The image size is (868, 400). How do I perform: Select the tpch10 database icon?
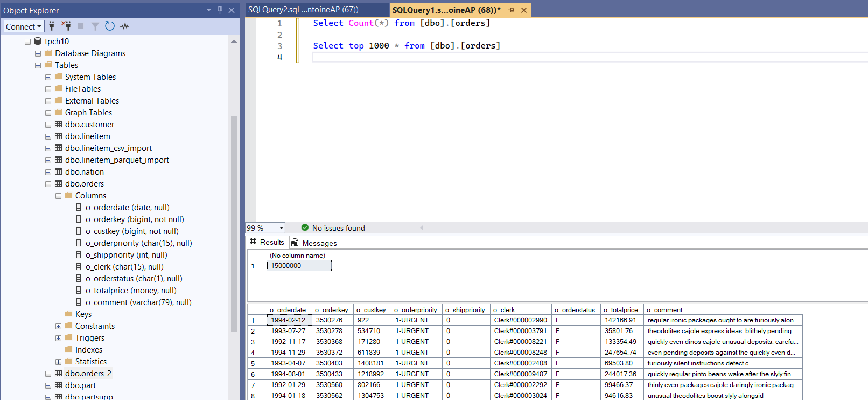click(38, 41)
